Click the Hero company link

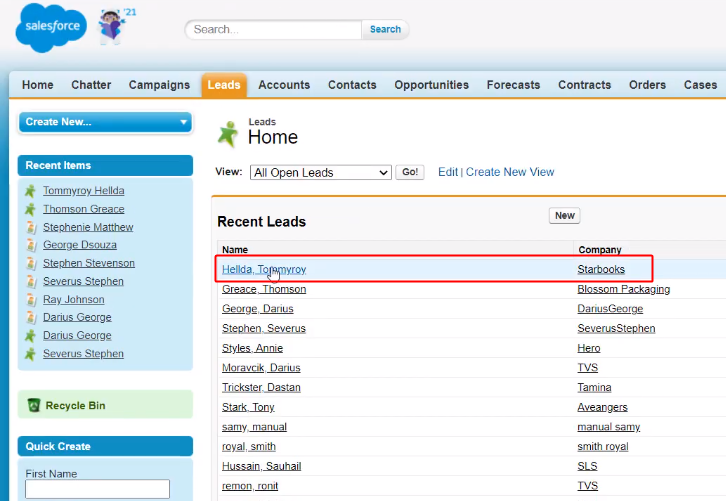(589, 348)
